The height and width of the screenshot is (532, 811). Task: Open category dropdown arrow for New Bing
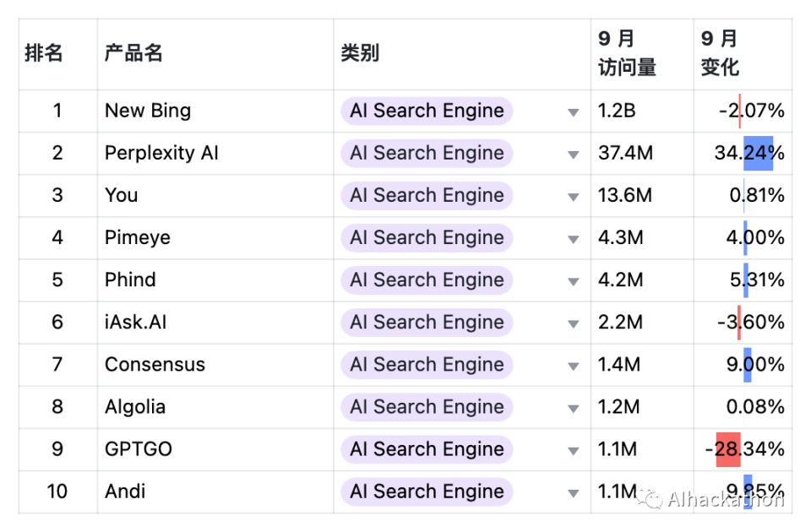point(574,112)
